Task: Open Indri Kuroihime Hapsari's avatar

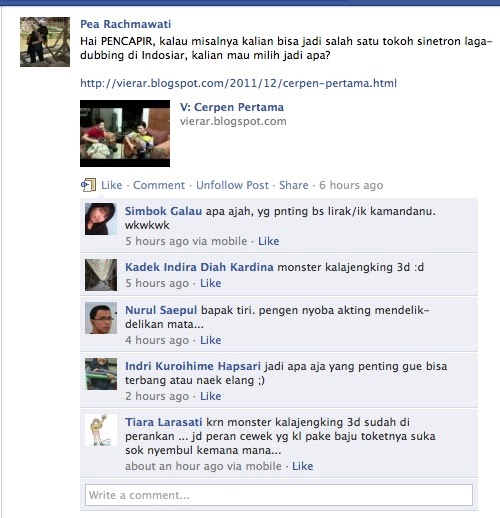Action: [101, 374]
